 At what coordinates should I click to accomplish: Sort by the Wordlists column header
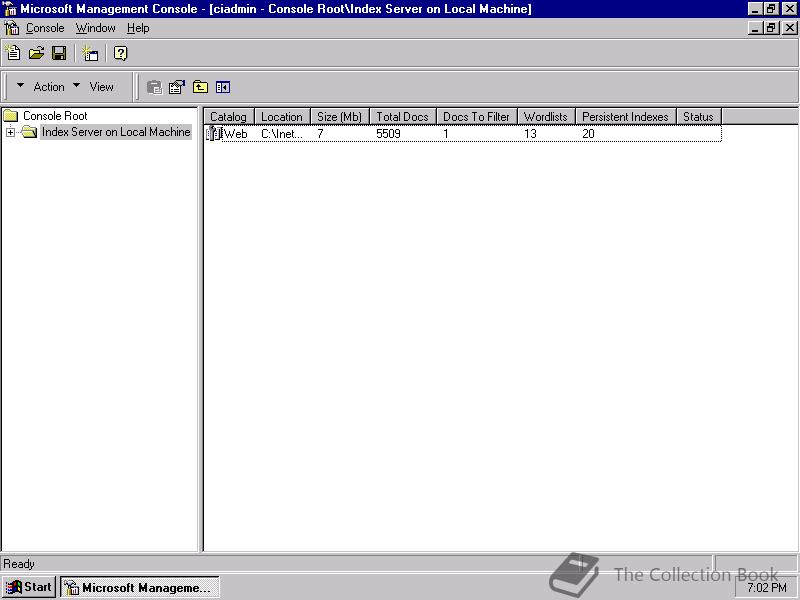(x=545, y=117)
